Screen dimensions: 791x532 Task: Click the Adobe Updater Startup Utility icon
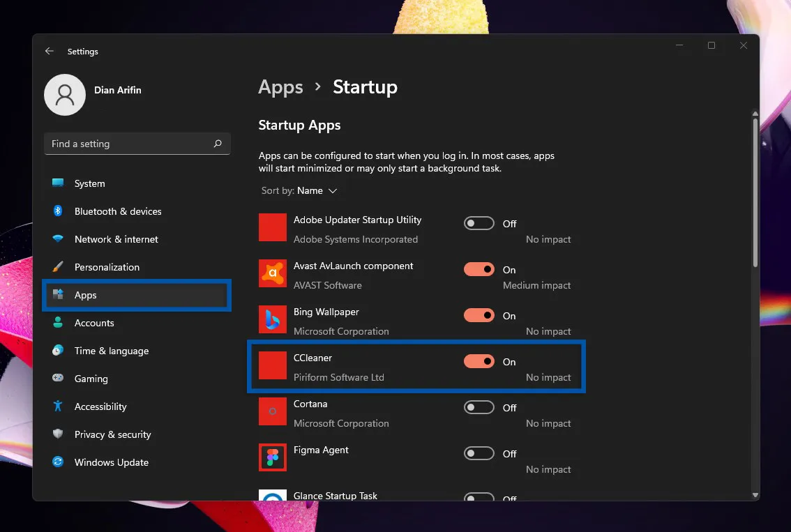coord(272,227)
